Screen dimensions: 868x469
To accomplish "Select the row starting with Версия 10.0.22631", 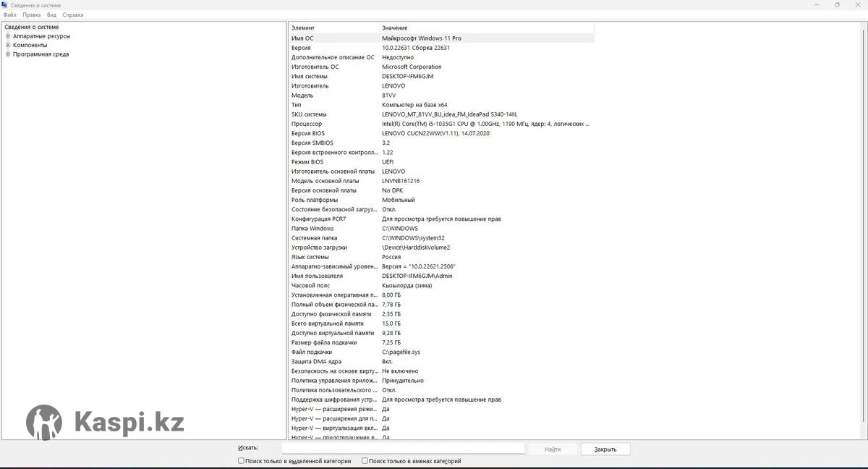I will (x=441, y=48).
